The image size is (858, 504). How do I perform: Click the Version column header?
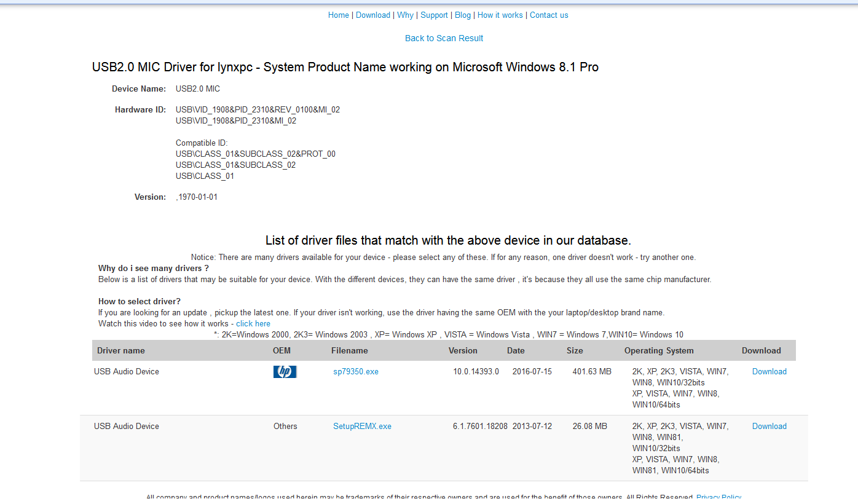[x=463, y=351]
